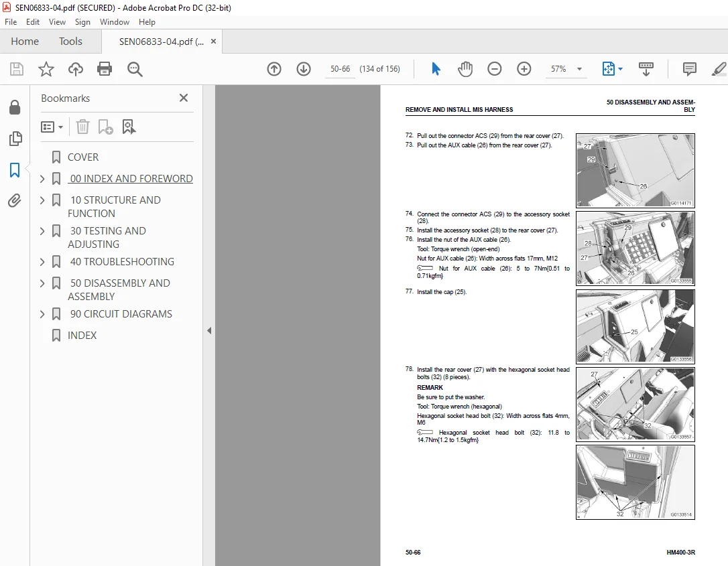Activate the Hand pan tool

465,69
